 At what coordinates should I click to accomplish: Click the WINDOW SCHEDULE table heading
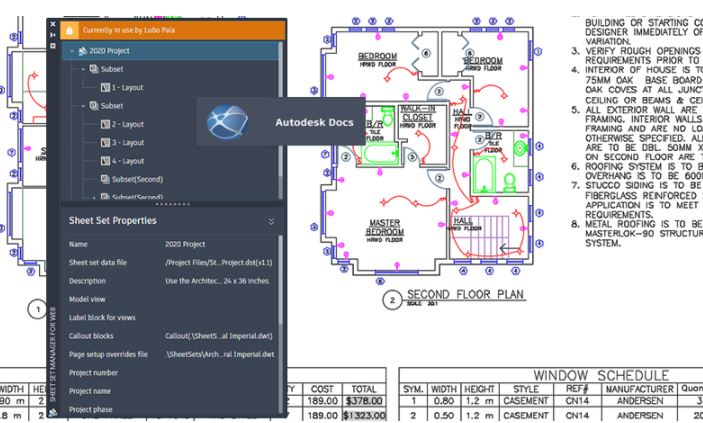tap(601, 375)
